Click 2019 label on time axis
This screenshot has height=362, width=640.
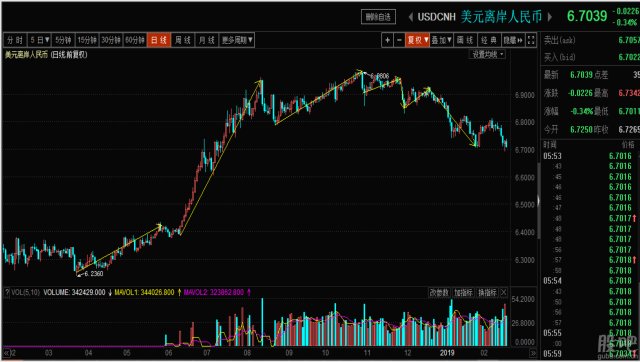click(x=447, y=353)
